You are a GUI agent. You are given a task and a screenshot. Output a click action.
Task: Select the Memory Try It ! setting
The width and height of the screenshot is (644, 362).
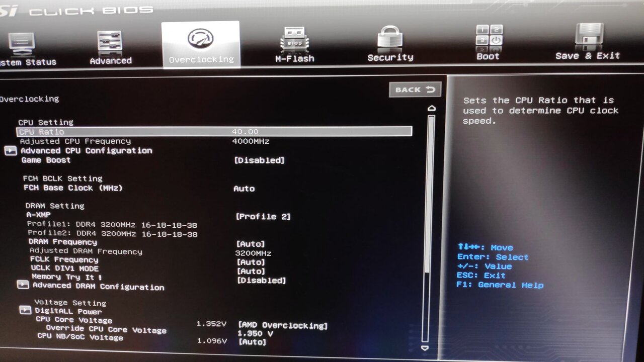pyautogui.click(x=67, y=277)
